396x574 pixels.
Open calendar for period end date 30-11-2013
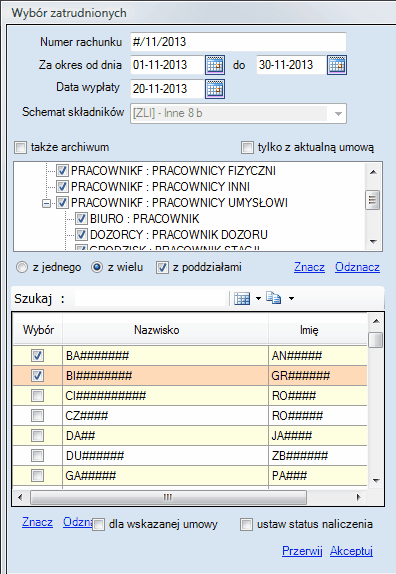click(x=337, y=65)
